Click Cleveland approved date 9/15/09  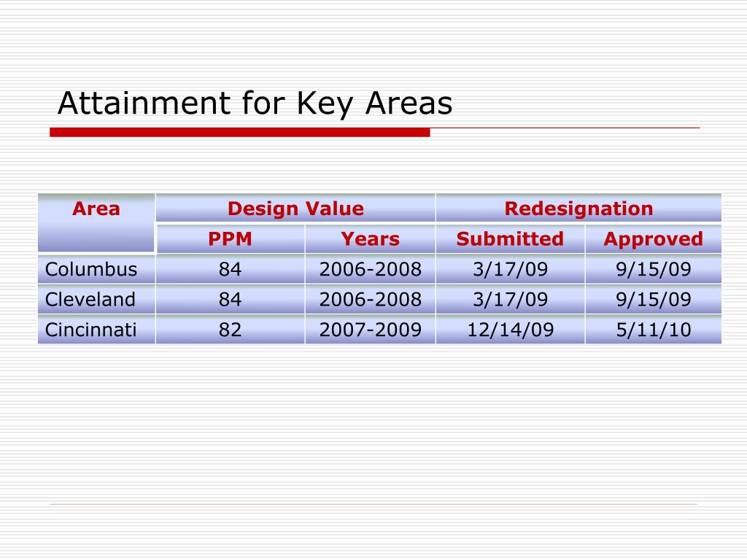(x=653, y=299)
